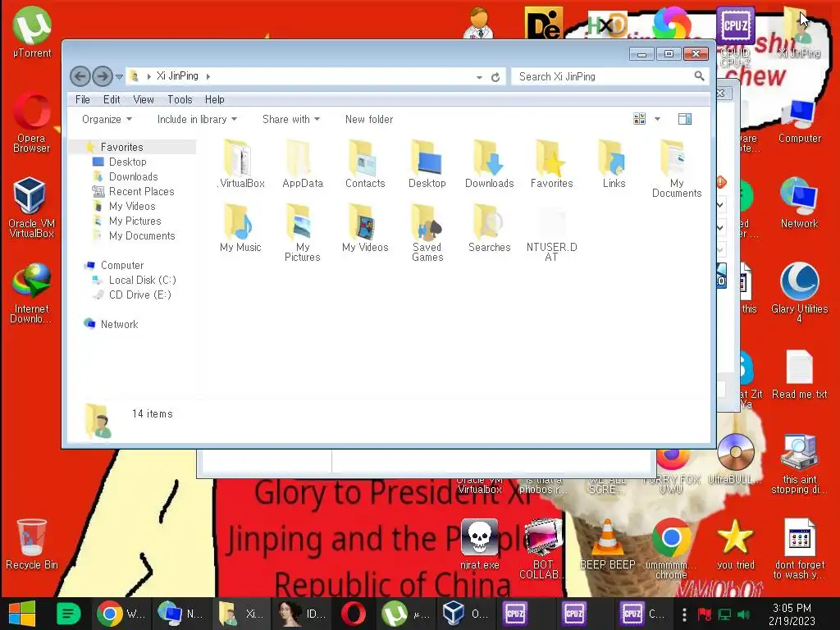
Task: Select the 'you tried' star icon
Action: [x=735, y=544]
